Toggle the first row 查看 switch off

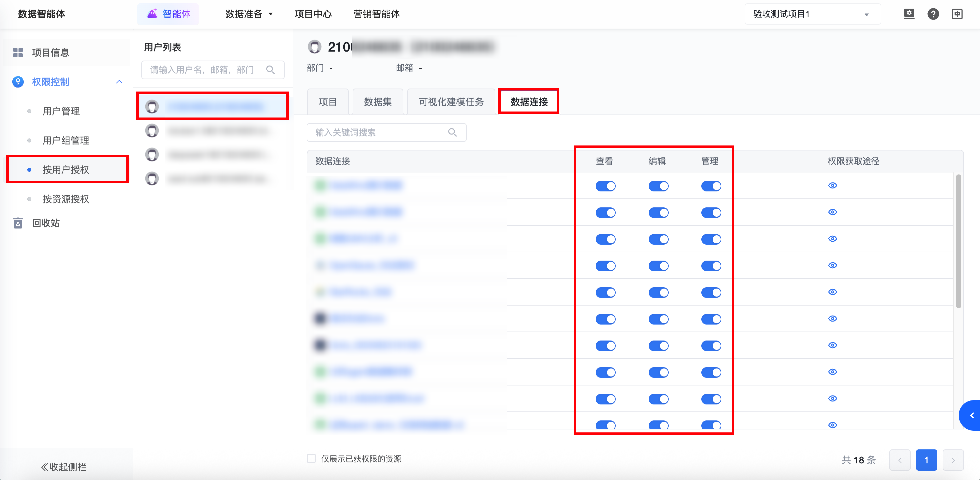tap(605, 186)
